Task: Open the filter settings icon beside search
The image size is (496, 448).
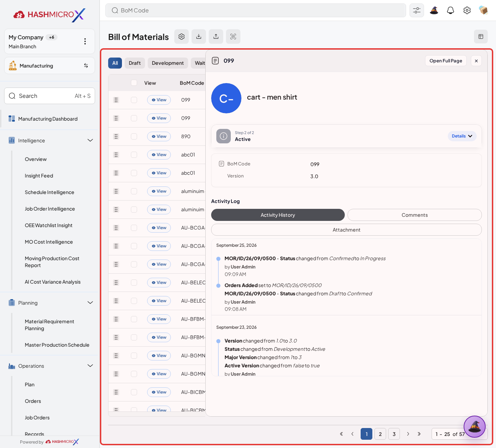Action: point(416,10)
